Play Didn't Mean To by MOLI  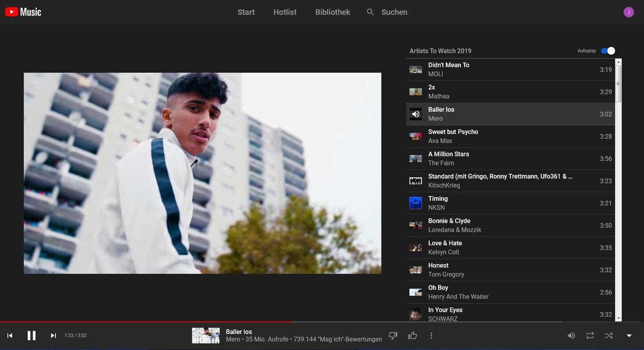510,69
